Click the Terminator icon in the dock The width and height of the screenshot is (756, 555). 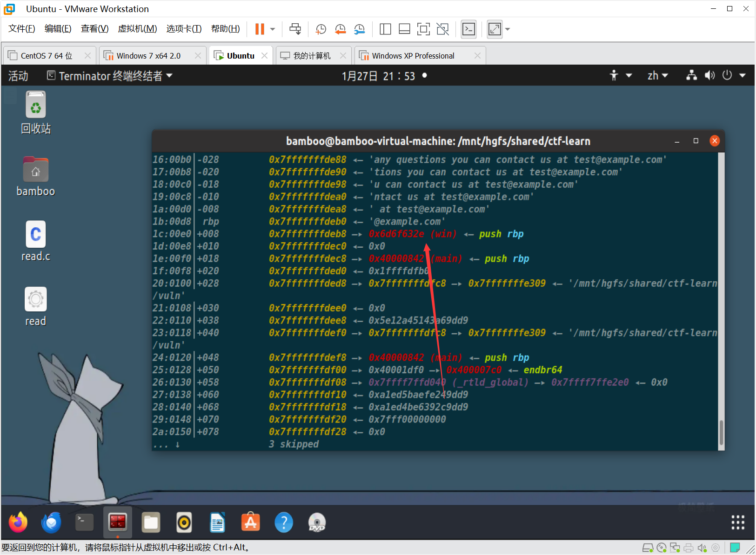[118, 522]
